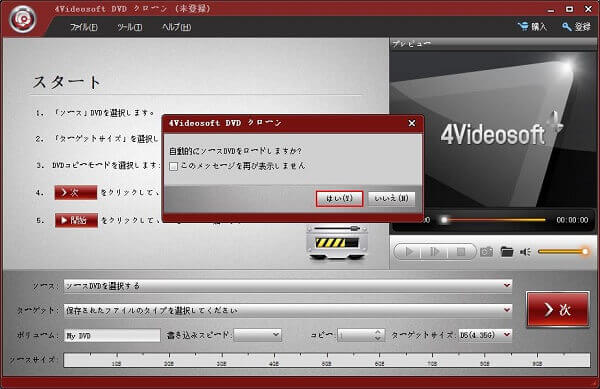Viewport: 600px width, 389px height.
Task: Expand the source DVD dropdown
Action: (507, 285)
